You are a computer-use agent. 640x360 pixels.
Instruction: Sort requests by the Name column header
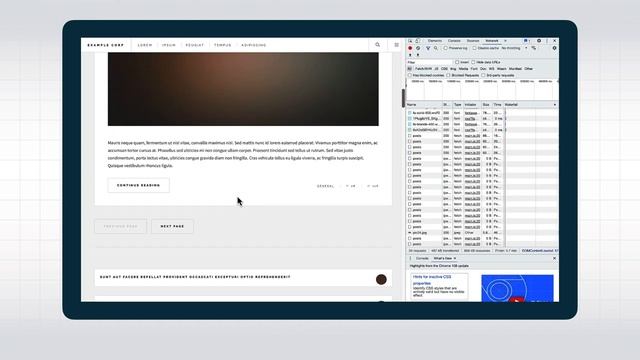[424, 105]
